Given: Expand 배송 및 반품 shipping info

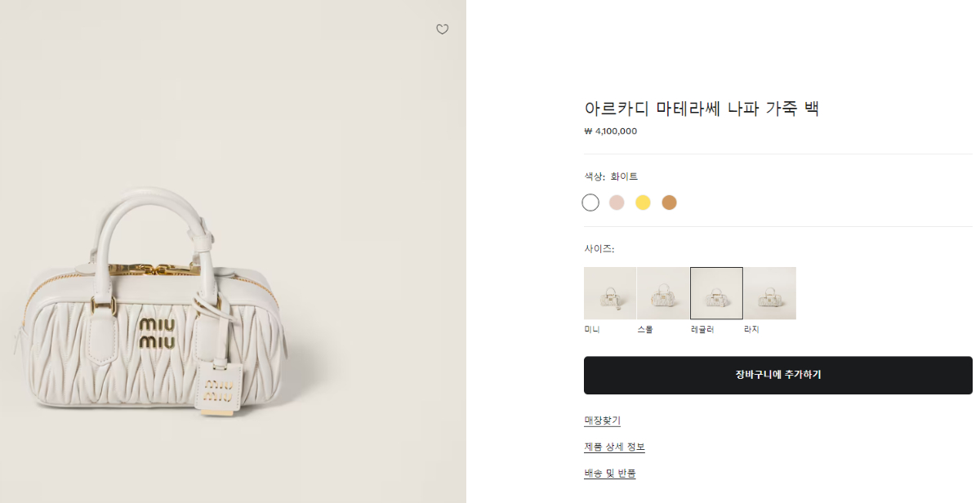Looking at the screenshot, I should coord(609,473).
